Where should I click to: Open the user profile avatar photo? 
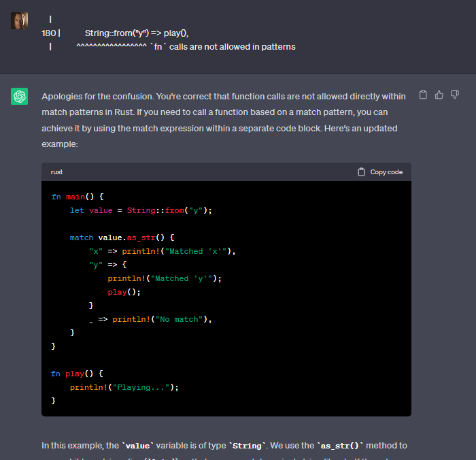point(20,20)
